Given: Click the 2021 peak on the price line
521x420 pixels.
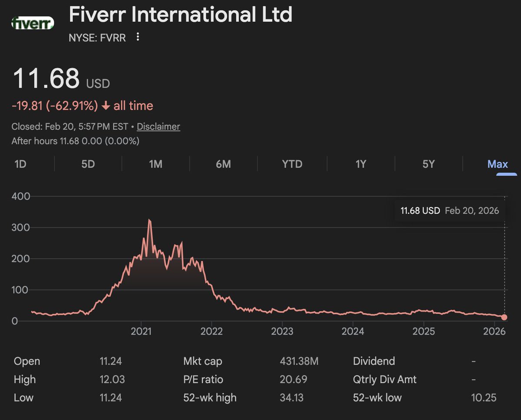Looking at the screenshot, I should [x=149, y=220].
